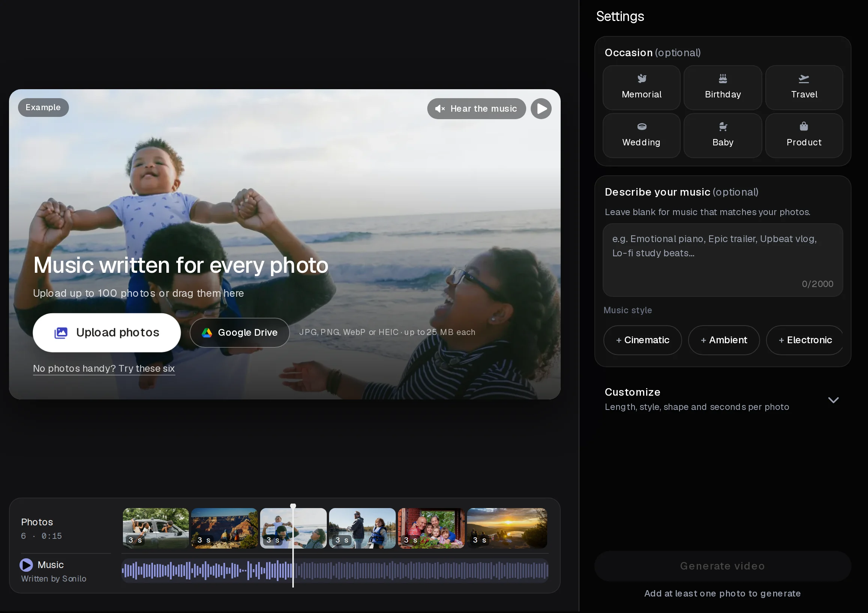Screen dimensions: 868x613
Task: Select the sunset lake thumbnail
Action: pyautogui.click(x=507, y=528)
